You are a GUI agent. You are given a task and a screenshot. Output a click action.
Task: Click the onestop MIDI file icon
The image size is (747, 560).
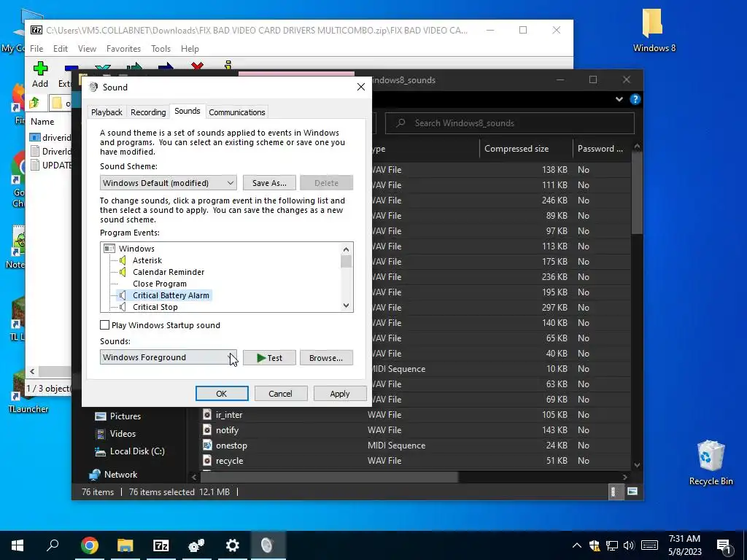click(x=207, y=446)
